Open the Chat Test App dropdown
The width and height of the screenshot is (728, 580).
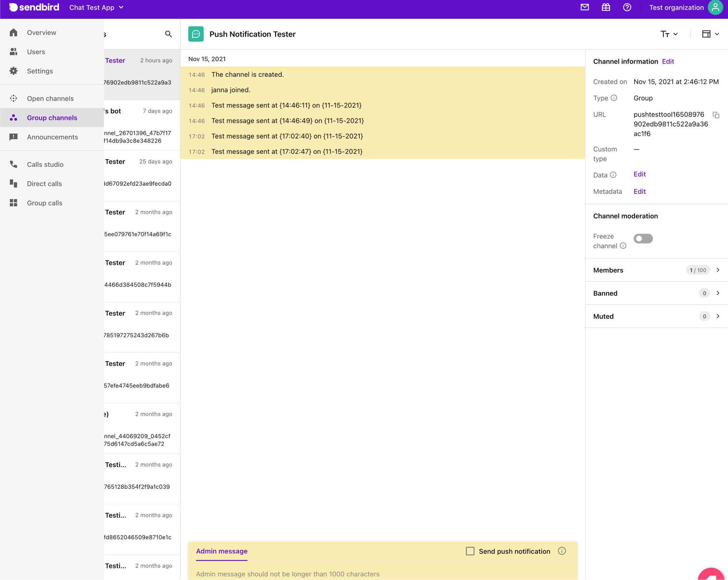(96, 7)
